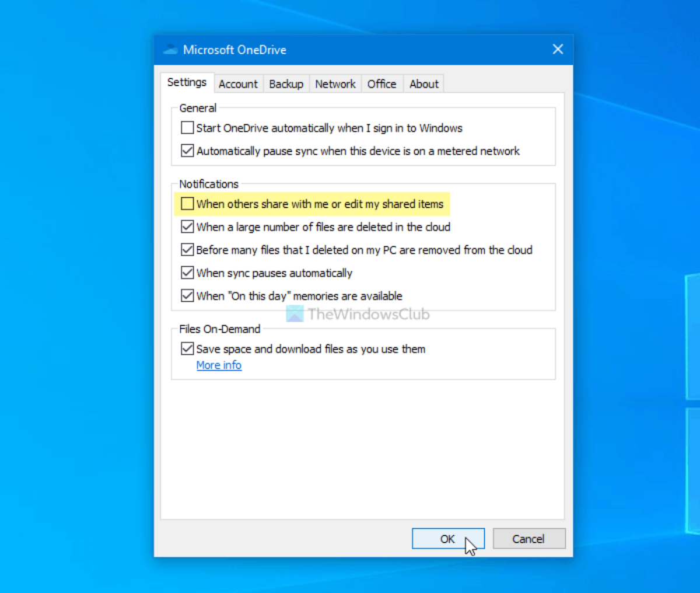Click the OneDrive cloud icon in title bar
The width and height of the screenshot is (700, 593).
[x=170, y=50]
